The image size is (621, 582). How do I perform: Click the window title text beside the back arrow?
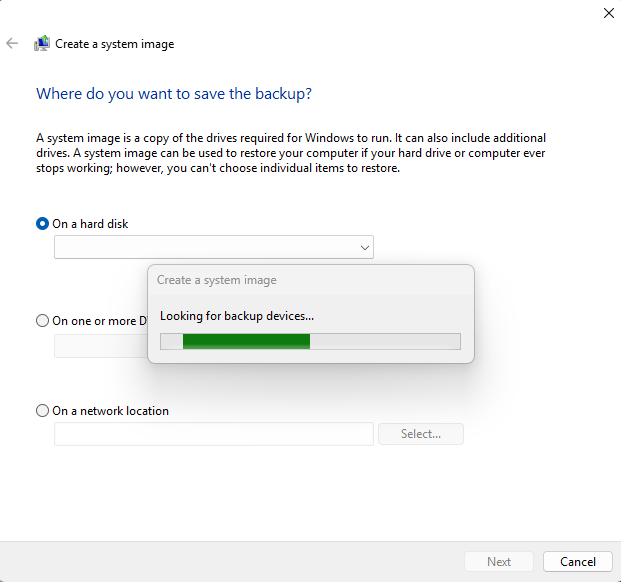[x=114, y=44]
